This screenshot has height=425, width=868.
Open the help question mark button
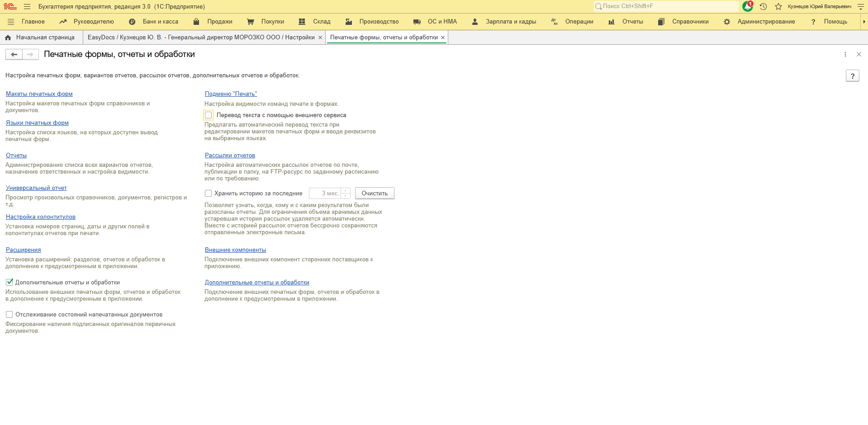click(x=852, y=76)
